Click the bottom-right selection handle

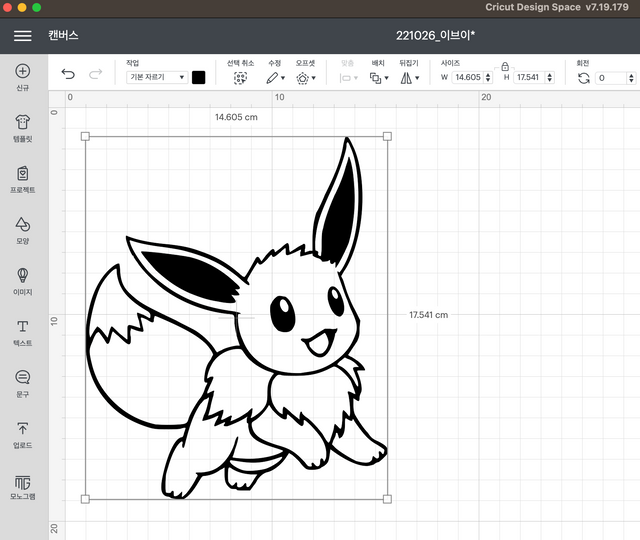click(x=387, y=499)
